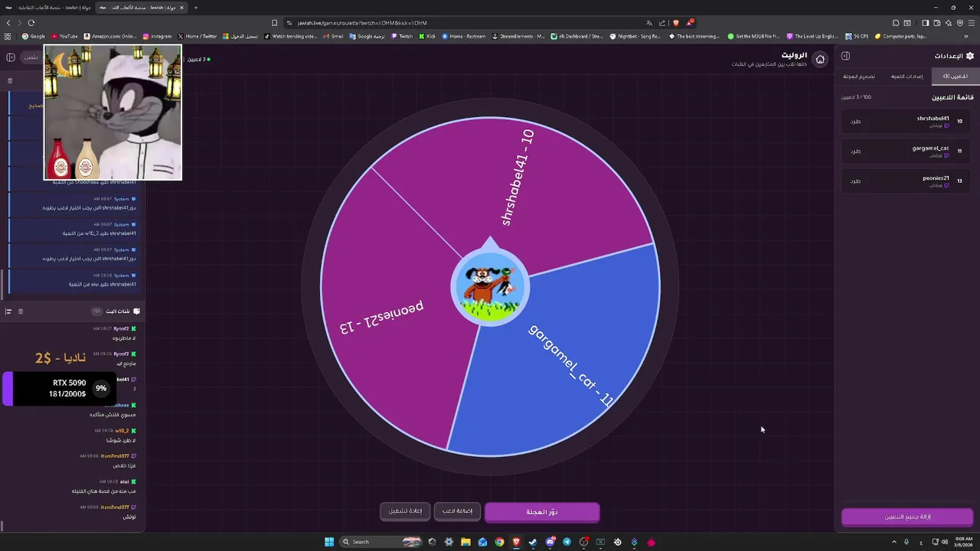Click the 3 / 100 لاعبين counter text
The image size is (980, 551).
coord(856,97)
